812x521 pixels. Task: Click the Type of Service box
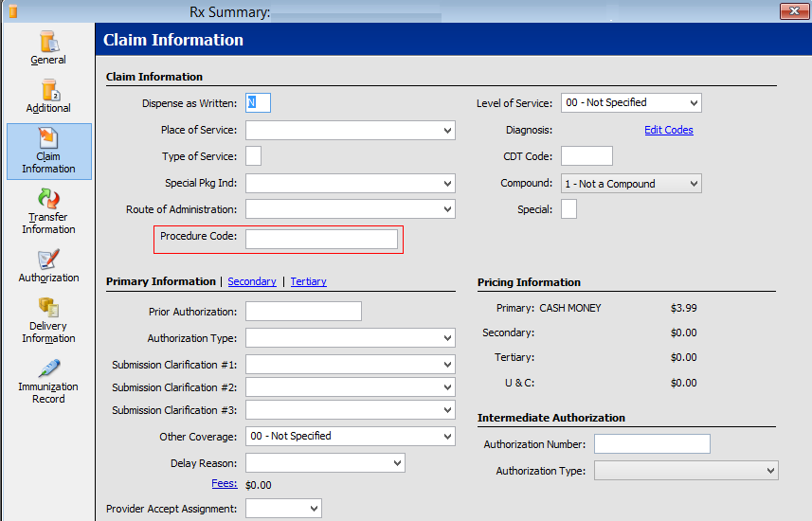coord(253,156)
